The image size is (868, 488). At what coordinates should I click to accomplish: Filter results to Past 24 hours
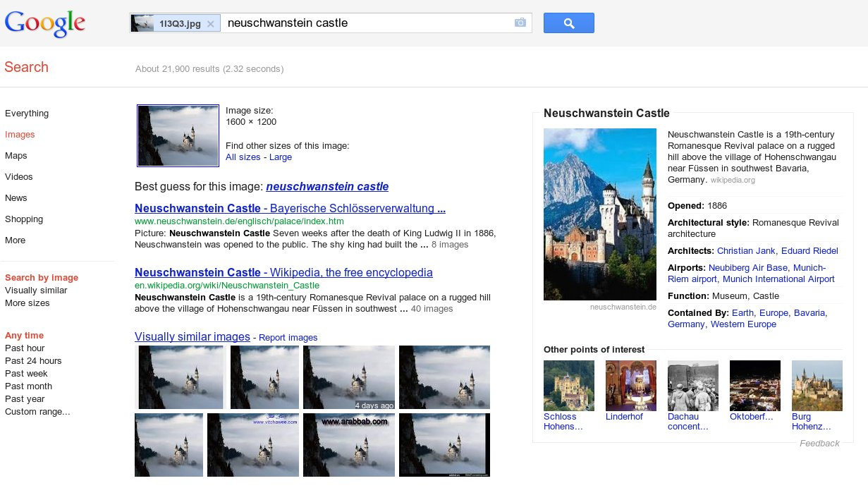(33, 361)
